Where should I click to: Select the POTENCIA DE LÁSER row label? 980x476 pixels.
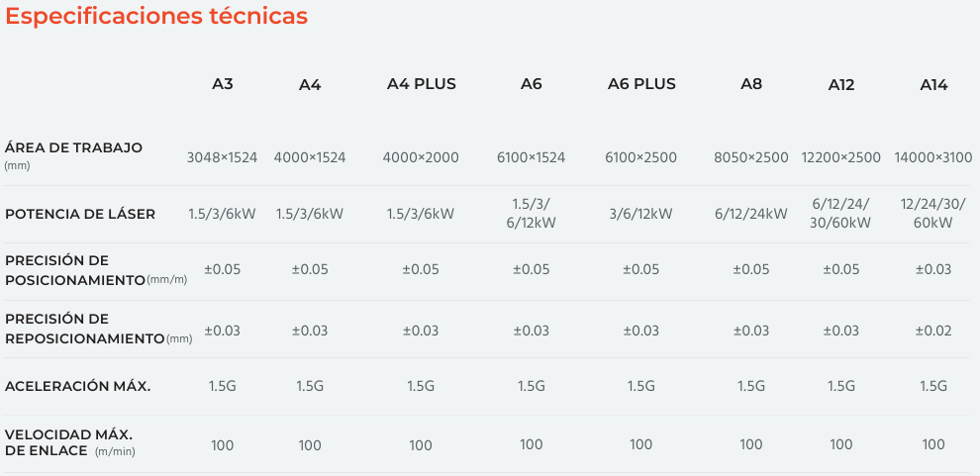[80, 215]
